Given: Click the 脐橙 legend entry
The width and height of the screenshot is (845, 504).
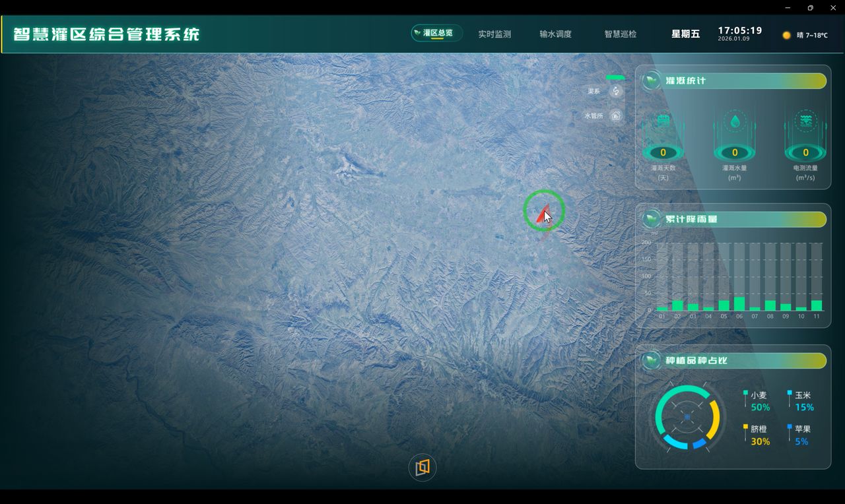Looking at the screenshot, I should (757, 435).
